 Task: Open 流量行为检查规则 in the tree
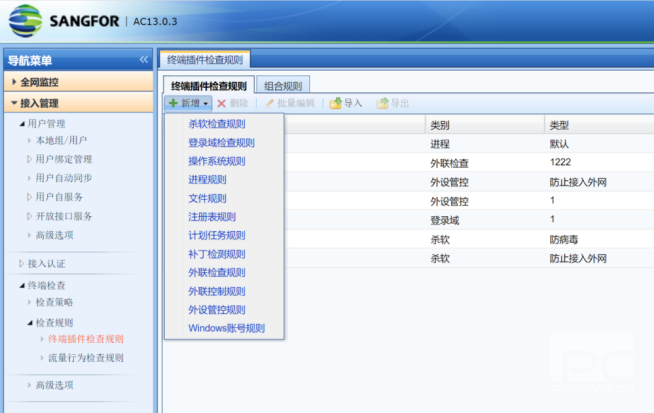click(x=86, y=358)
